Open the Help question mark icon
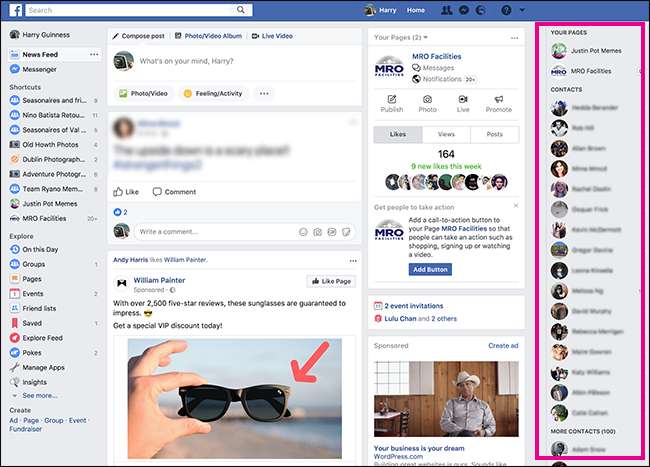The image size is (650, 467). (x=507, y=10)
